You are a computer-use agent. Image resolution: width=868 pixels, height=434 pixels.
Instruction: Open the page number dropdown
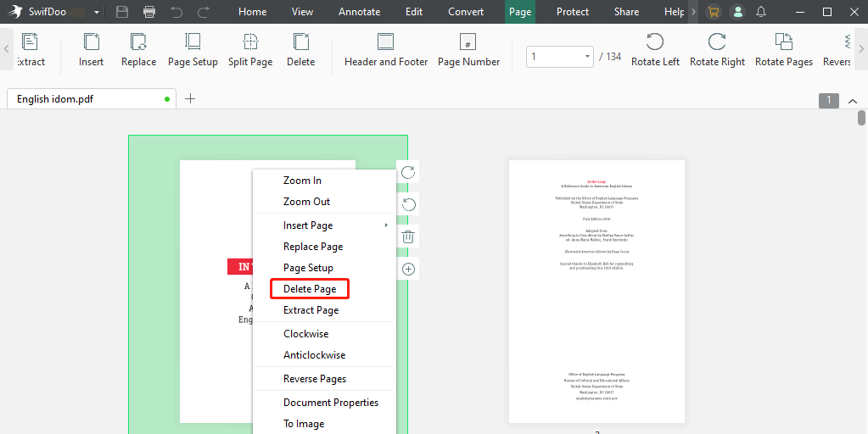(587, 57)
